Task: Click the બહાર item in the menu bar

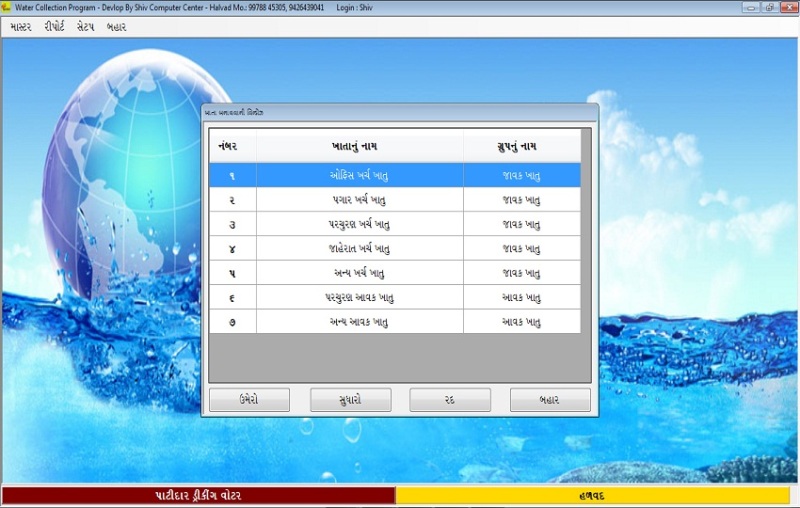Action: 117,27
